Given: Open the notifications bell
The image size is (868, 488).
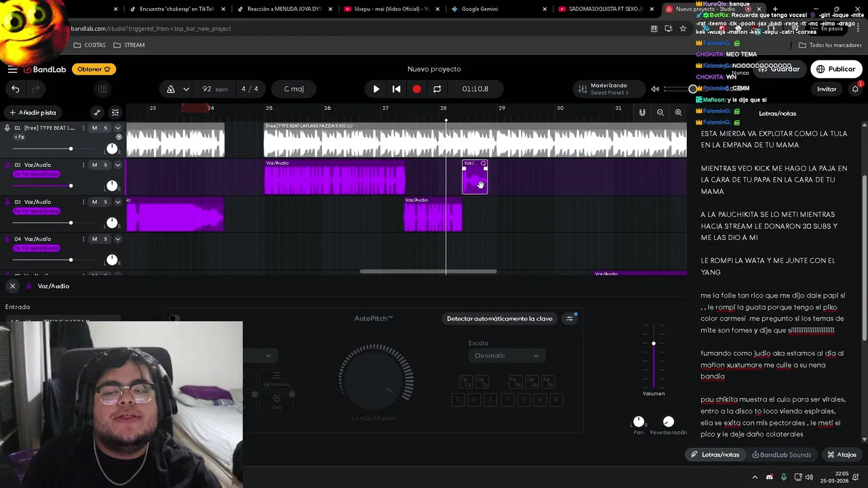Looking at the screenshot, I should point(855,89).
